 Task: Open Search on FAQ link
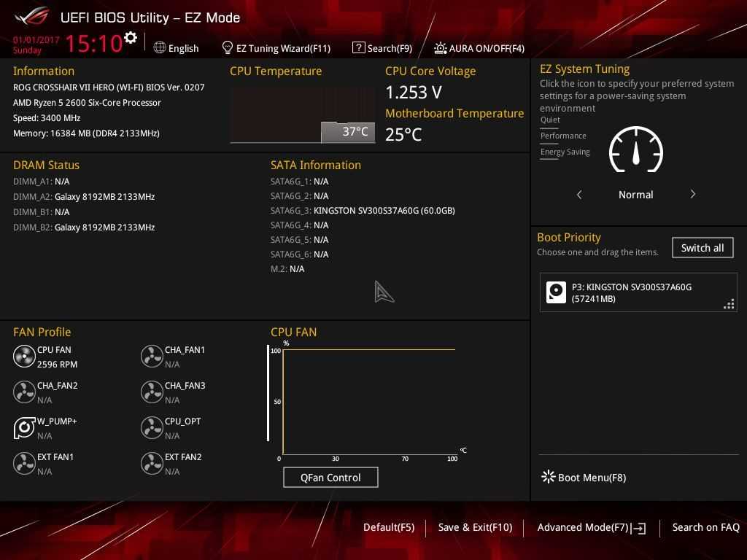(x=705, y=527)
